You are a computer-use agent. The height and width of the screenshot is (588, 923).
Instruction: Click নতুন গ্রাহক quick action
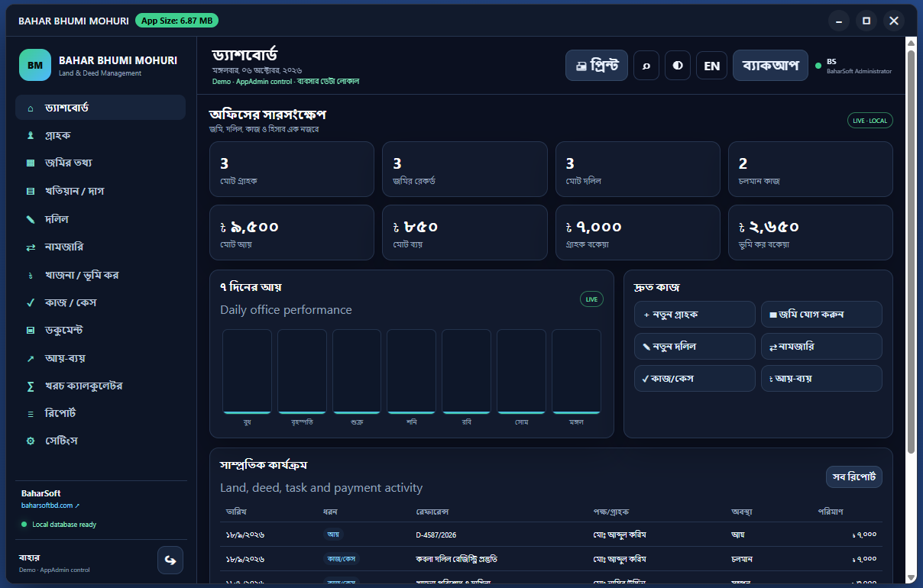click(695, 314)
